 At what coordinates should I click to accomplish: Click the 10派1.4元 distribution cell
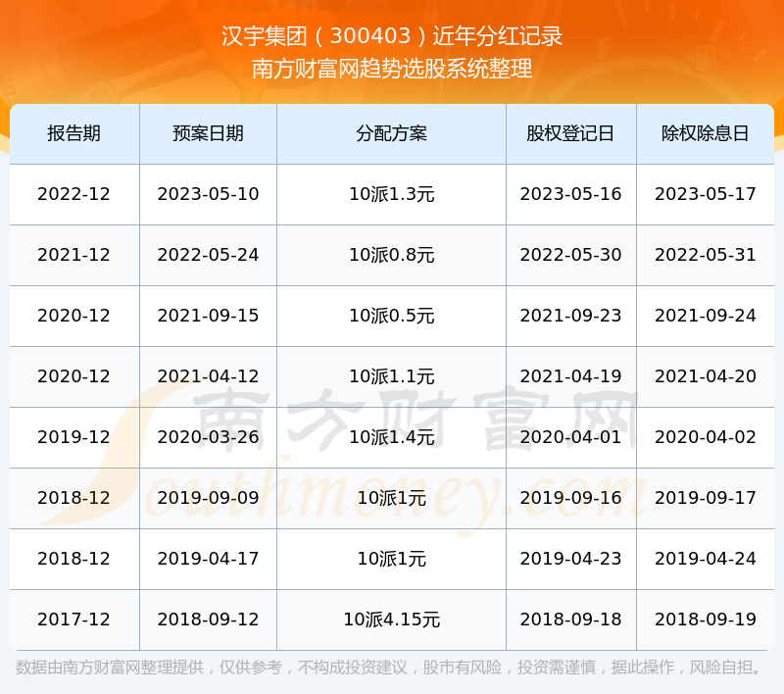(391, 437)
